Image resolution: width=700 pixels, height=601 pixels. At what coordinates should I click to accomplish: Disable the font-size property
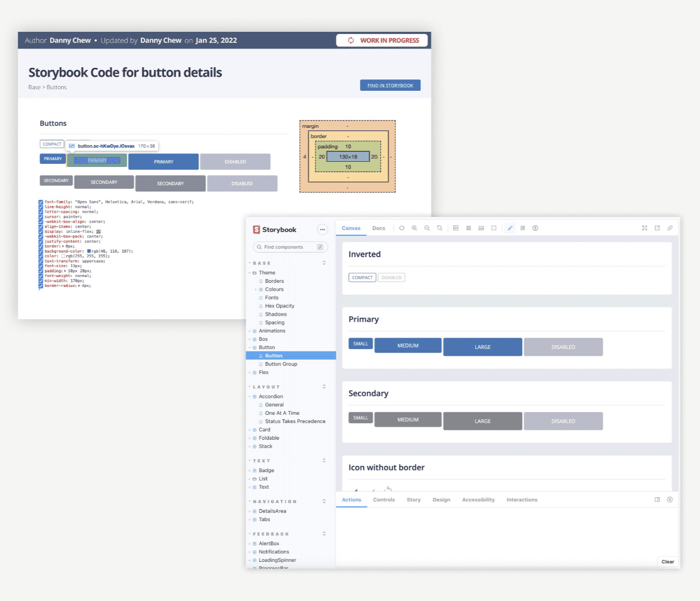click(41, 266)
